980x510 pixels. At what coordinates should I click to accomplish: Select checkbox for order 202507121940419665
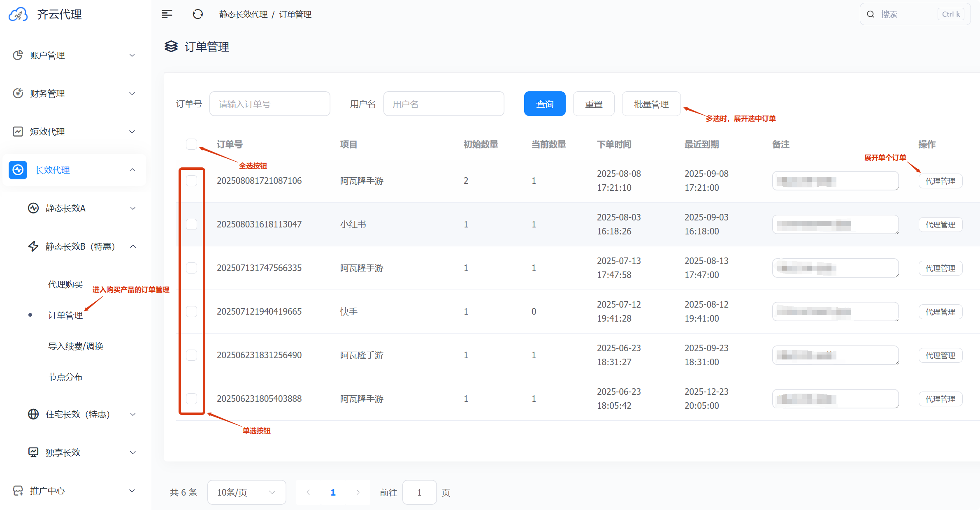tap(191, 311)
